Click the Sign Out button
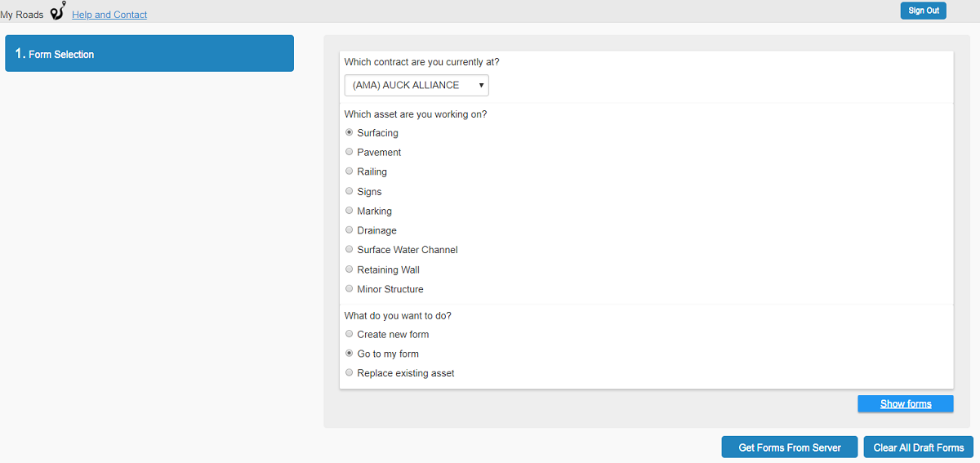The image size is (980, 463). (923, 11)
